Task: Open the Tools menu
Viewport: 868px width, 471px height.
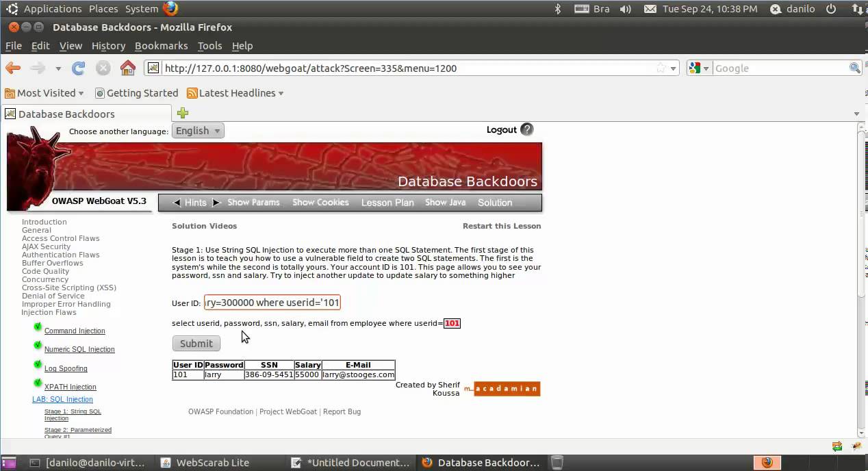Action: (x=209, y=46)
